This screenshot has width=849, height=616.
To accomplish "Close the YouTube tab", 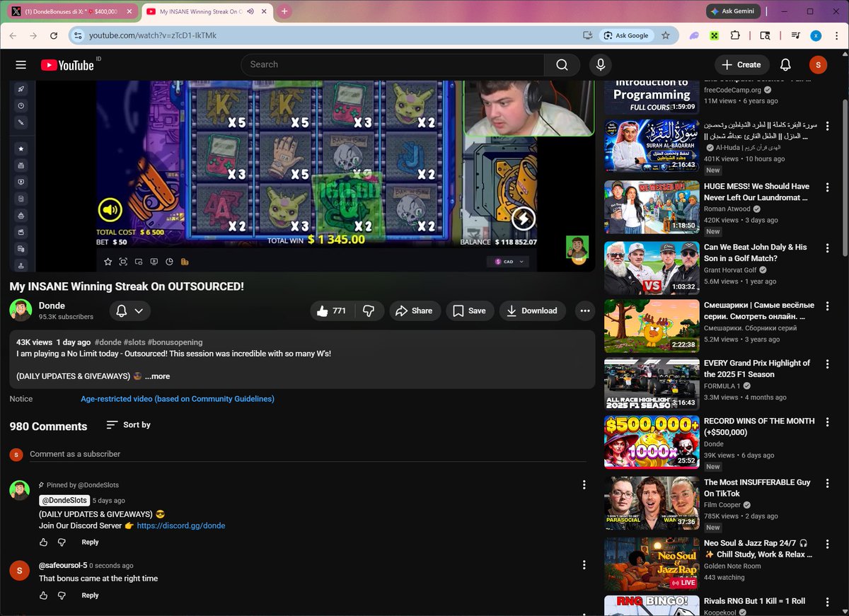I will point(264,11).
